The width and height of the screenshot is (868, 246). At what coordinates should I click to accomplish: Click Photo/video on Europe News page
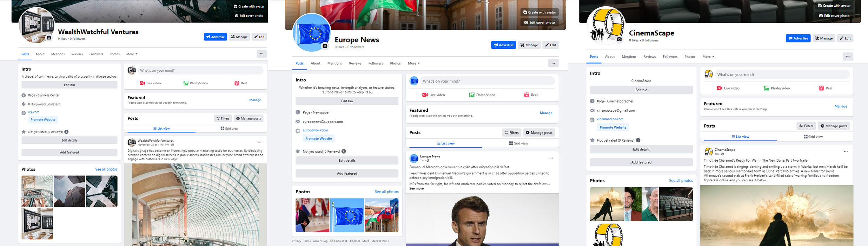482,95
